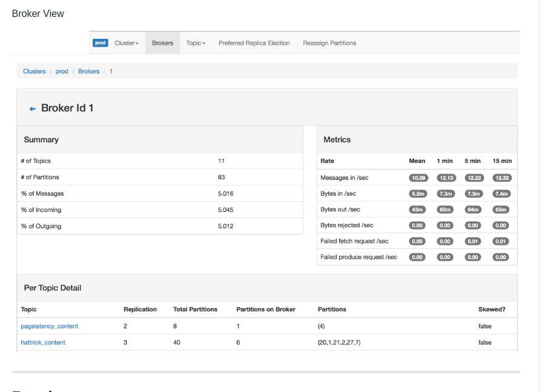Screen dimensions: 545x392
Task: Open the Topic dropdown menu
Action: (196, 43)
